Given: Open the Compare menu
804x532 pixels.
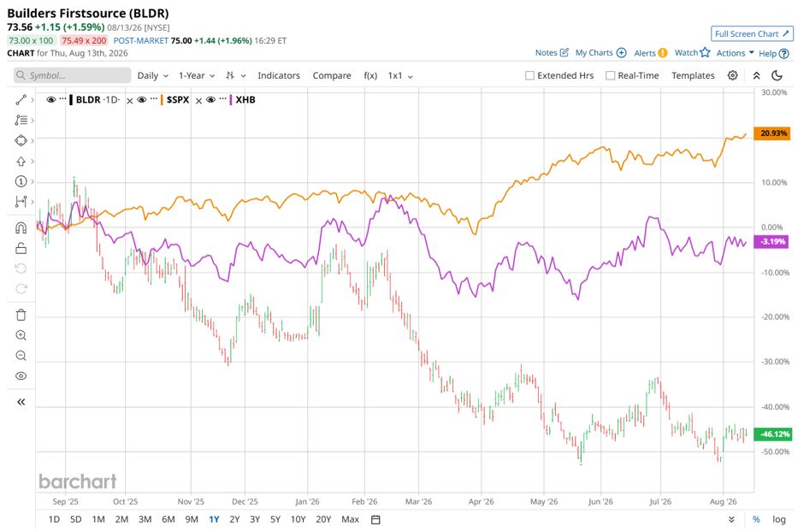Looking at the screenshot, I should (332, 76).
